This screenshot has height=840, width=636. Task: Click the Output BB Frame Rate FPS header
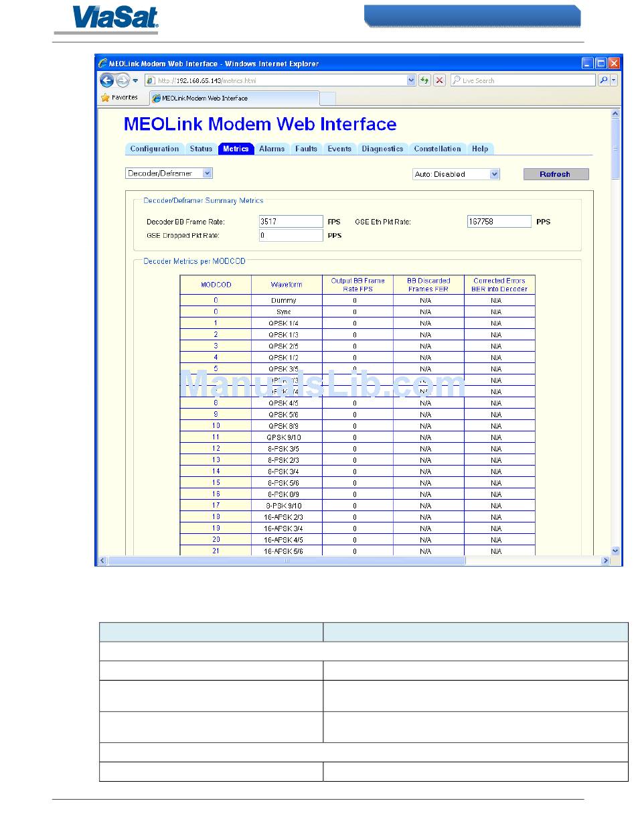click(x=357, y=285)
